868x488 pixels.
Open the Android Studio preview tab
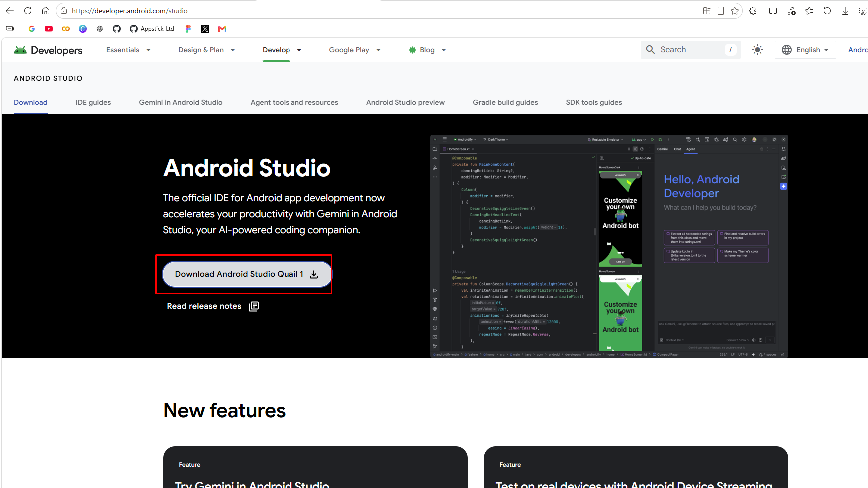(405, 102)
